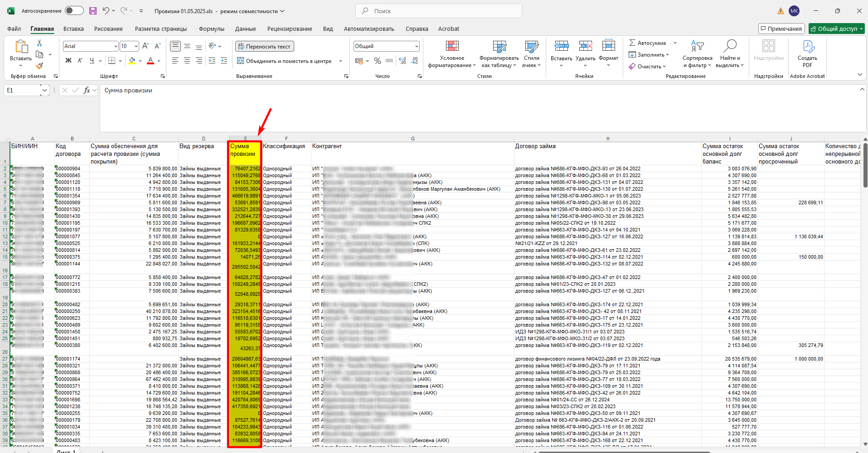Open borders dropdown arrow
Screen dimensions: 868x453
click(x=120, y=61)
